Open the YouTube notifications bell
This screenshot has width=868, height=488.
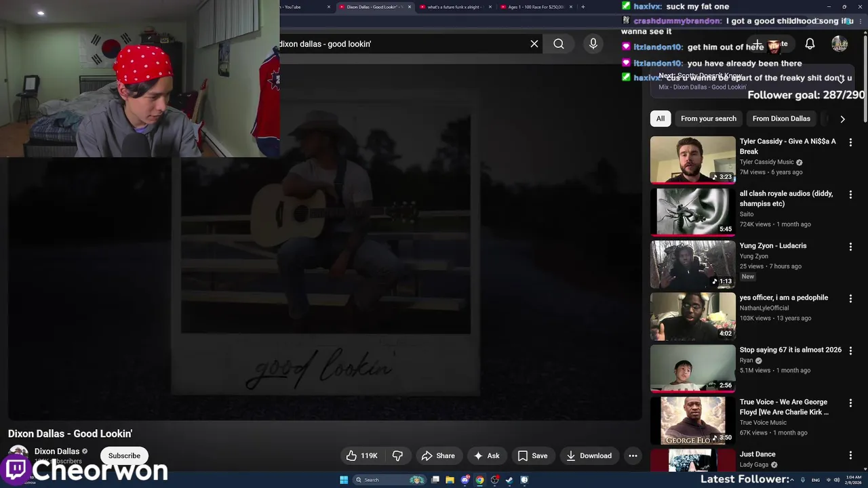click(810, 44)
